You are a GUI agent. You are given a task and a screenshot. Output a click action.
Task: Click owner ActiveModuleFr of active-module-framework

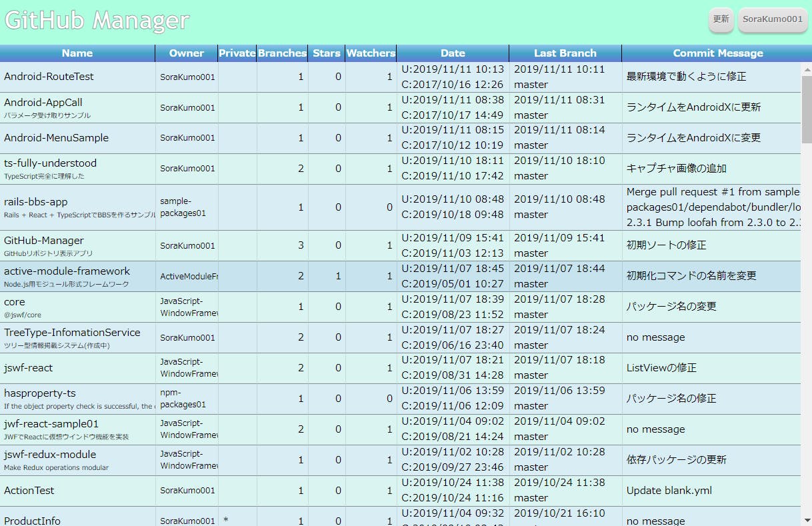pos(189,276)
